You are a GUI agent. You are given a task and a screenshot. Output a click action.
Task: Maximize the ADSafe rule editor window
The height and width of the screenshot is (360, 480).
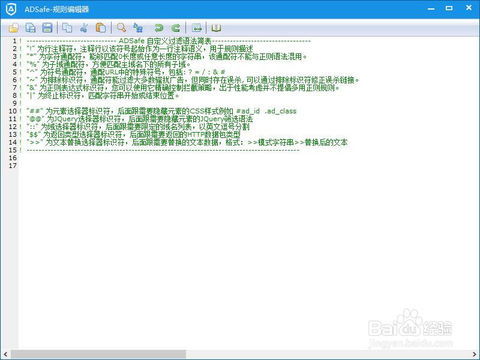pyautogui.click(x=449, y=8)
